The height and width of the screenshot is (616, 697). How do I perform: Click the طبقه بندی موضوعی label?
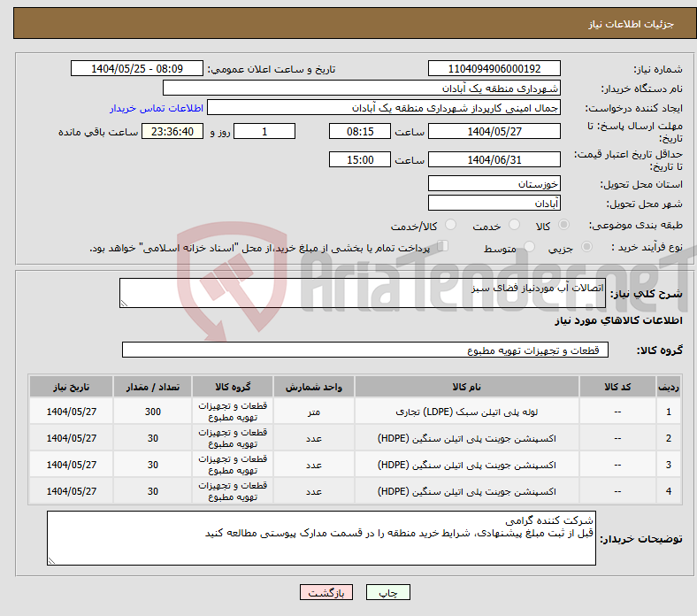pos(636,225)
